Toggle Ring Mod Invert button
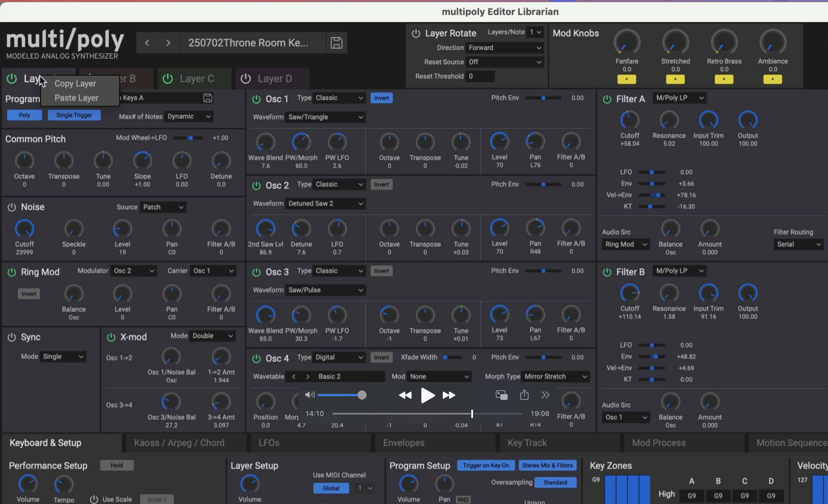The height and width of the screenshot is (504, 828). (x=29, y=294)
